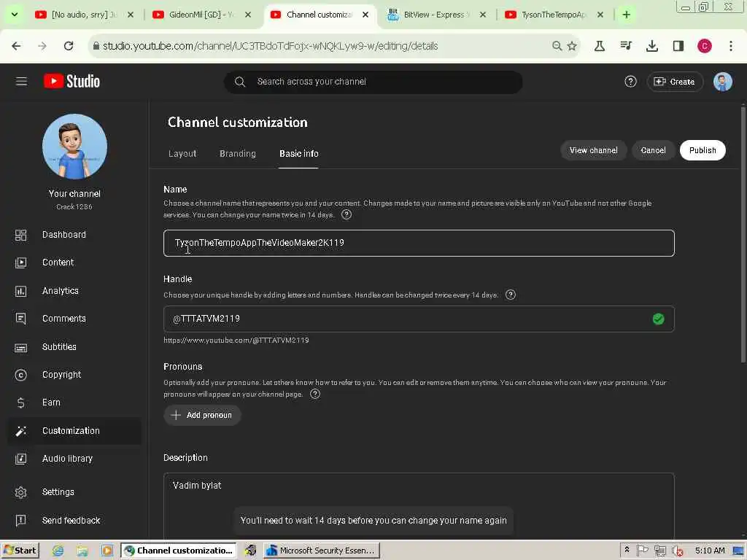Open Microsoft Security Essentials taskbar window

point(322,551)
